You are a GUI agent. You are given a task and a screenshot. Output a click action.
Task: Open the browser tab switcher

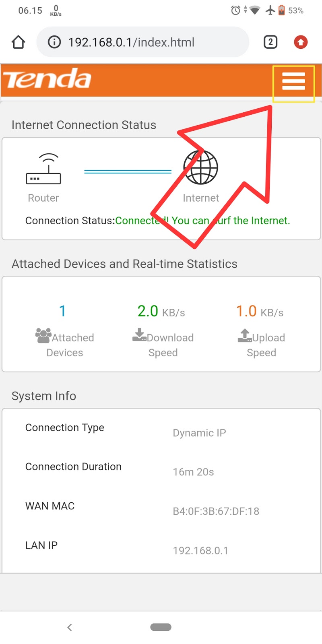tap(270, 42)
